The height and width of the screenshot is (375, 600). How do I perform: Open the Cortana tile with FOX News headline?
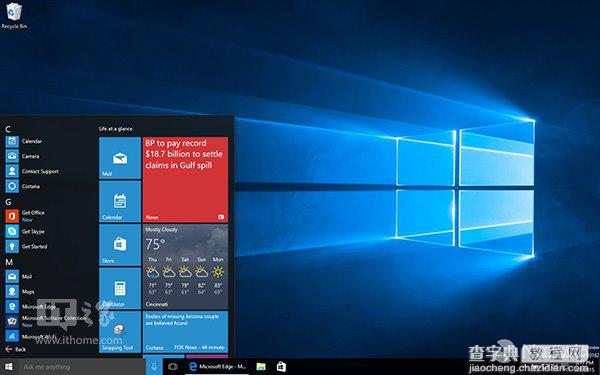point(185,332)
